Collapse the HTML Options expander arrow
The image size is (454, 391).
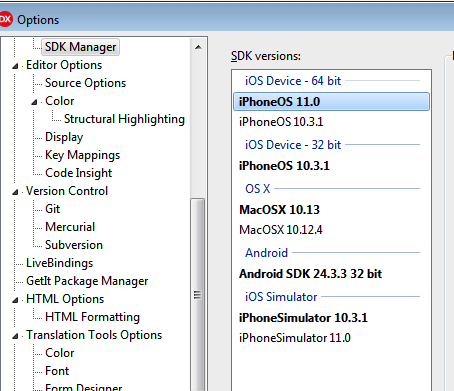[15, 300]
